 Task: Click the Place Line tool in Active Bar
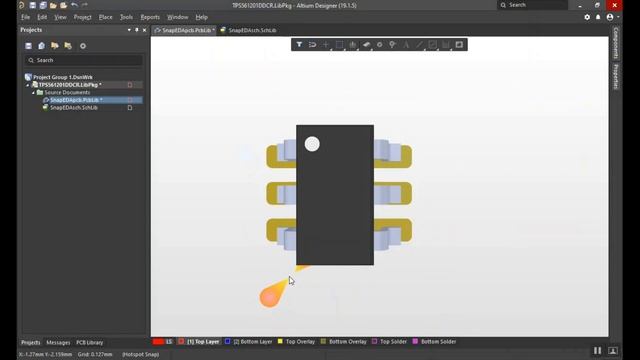(420, 44)
